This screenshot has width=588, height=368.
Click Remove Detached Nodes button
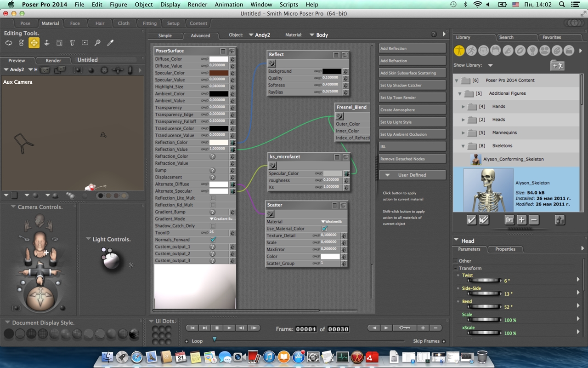pyautogui.click(x=412, y=159)
